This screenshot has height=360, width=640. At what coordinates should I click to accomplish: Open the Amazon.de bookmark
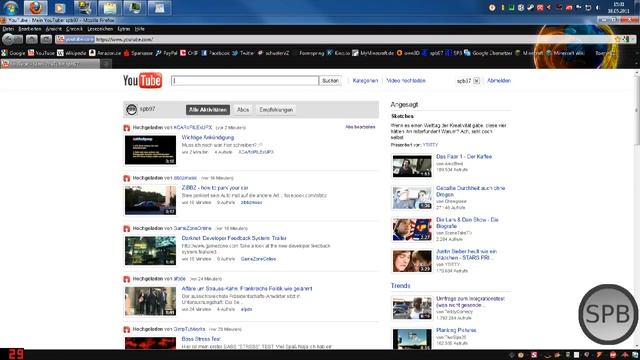click(x=105, y=53)
